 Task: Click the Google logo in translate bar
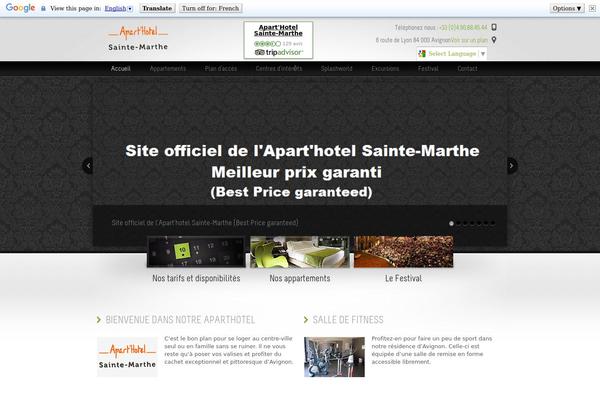(x=20, y=8)
